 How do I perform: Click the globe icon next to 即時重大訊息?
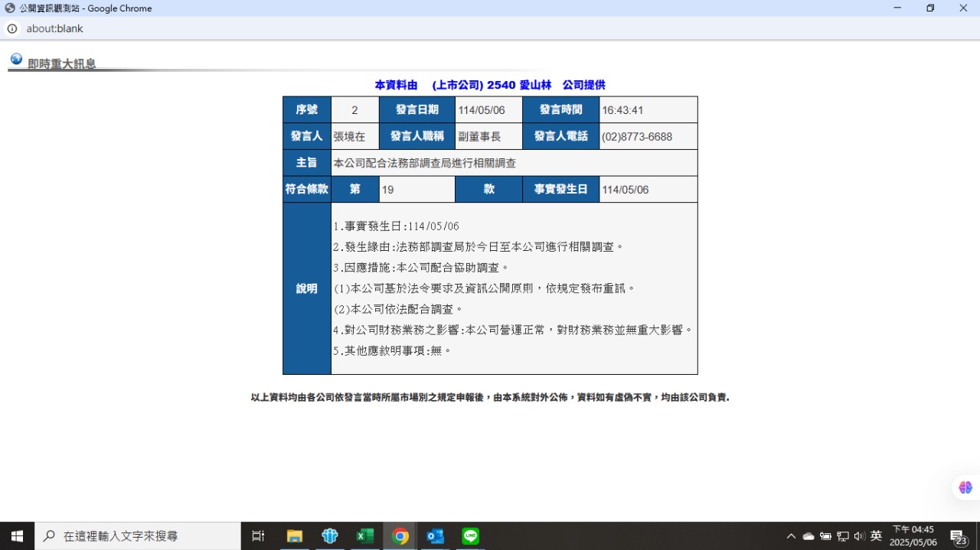pyautogui.click(x=16, y=60)
